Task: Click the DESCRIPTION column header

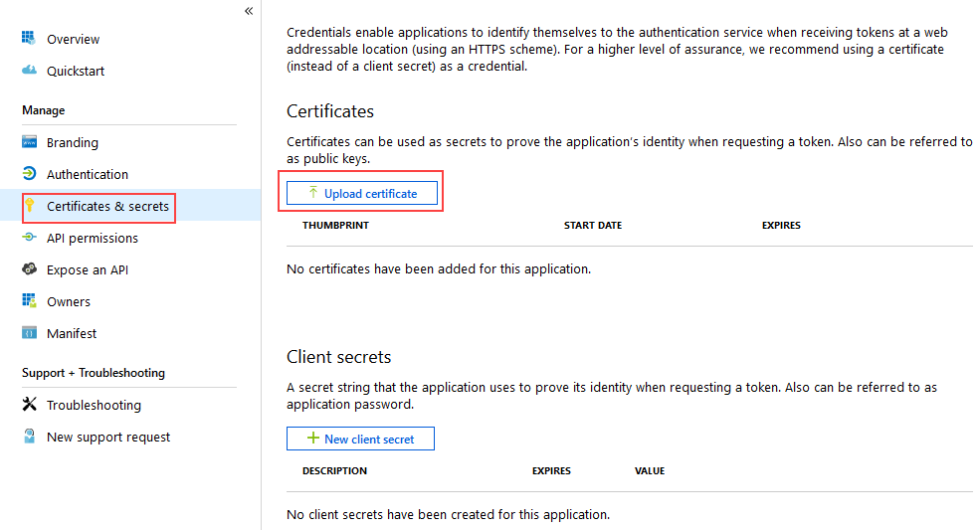Action: coord(337,471)
